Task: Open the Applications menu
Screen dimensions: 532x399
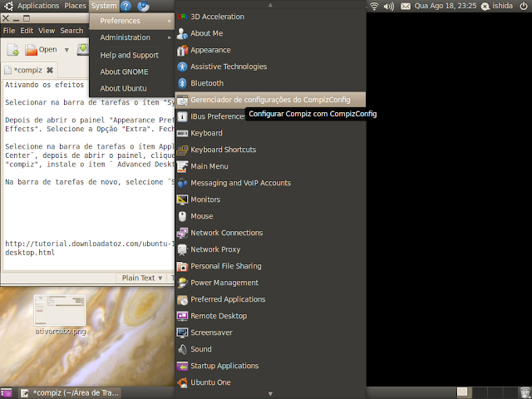Action: pos(38,6)
